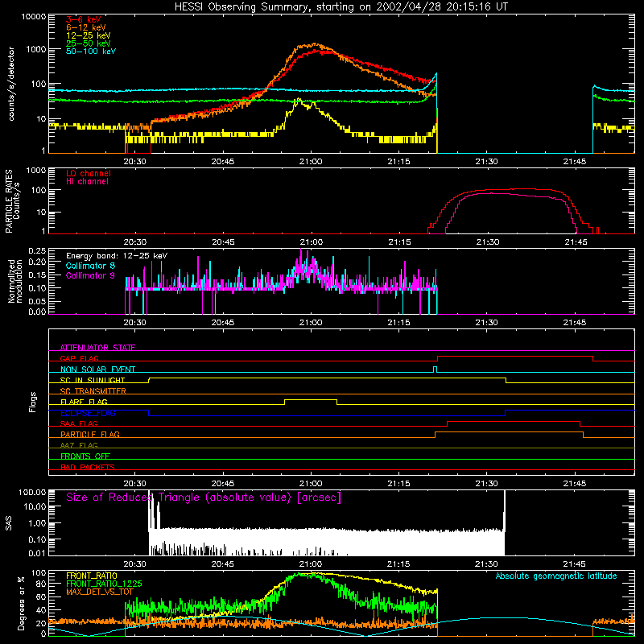
Task: Select the GAP_FLAG label
Action: pos(79,358)
